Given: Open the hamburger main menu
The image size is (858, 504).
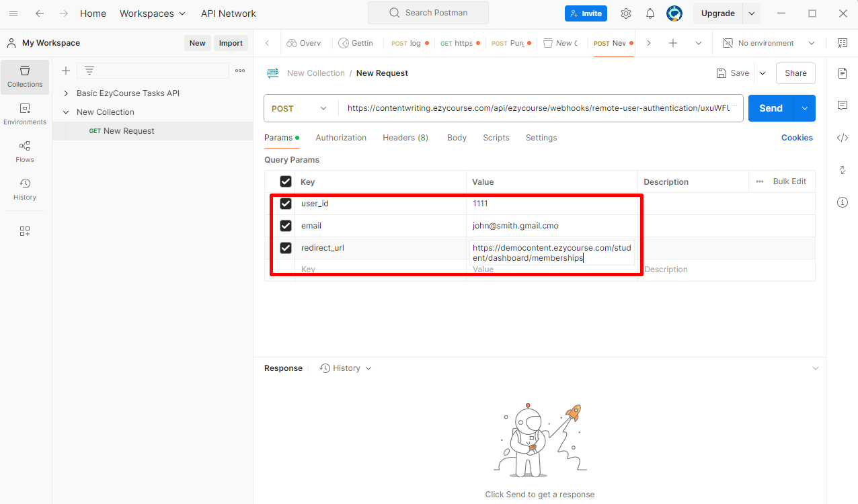Looking at the screenshot, I should click(x=13, y=13).
